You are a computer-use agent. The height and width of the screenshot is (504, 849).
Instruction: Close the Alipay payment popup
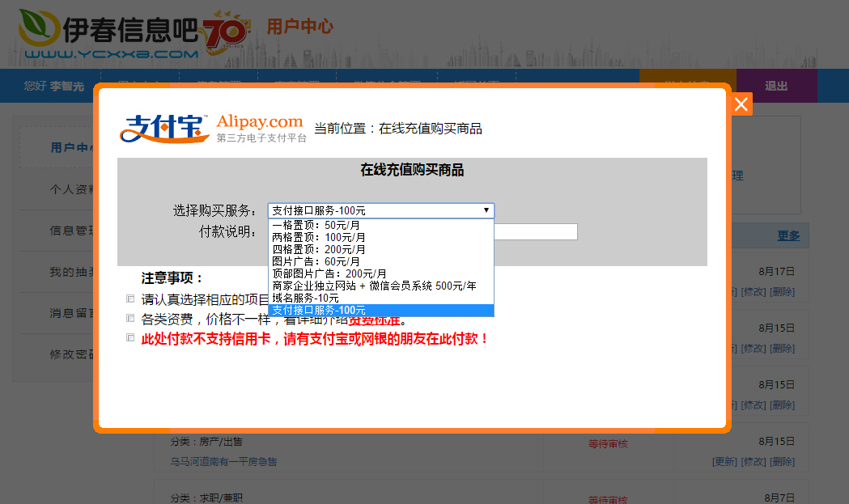741,104
